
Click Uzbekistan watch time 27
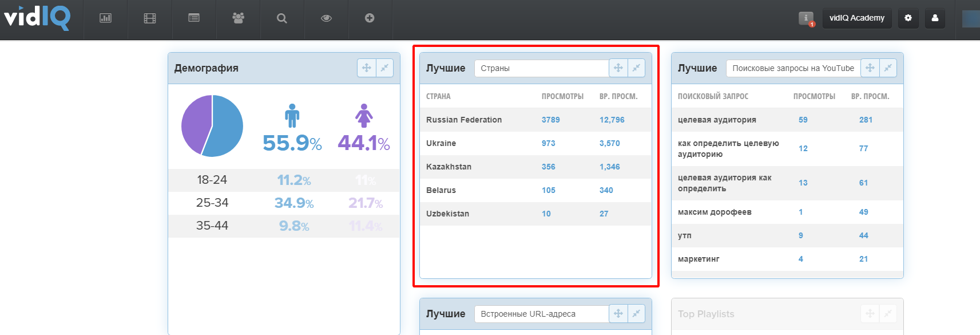pyautogui.click(x=604, y=214)
